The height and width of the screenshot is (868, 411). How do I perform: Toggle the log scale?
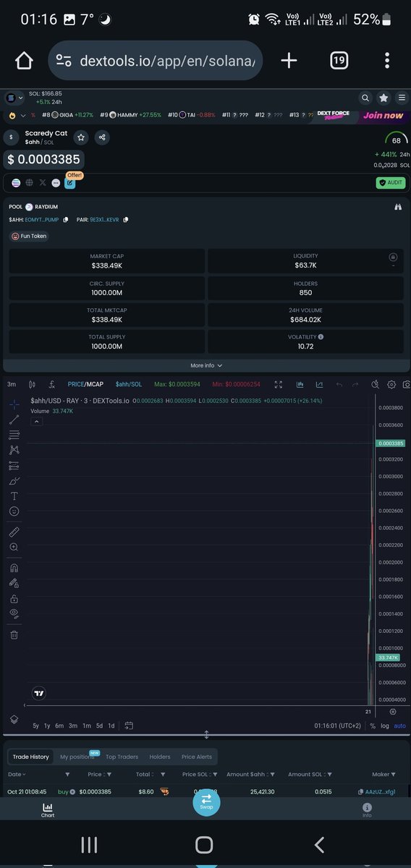click(x=385, y=726)
